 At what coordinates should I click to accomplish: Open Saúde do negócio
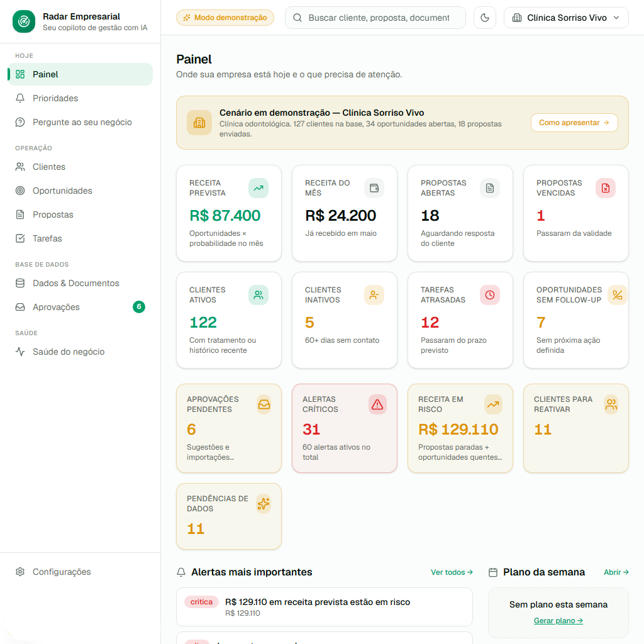tap(80, 352)
